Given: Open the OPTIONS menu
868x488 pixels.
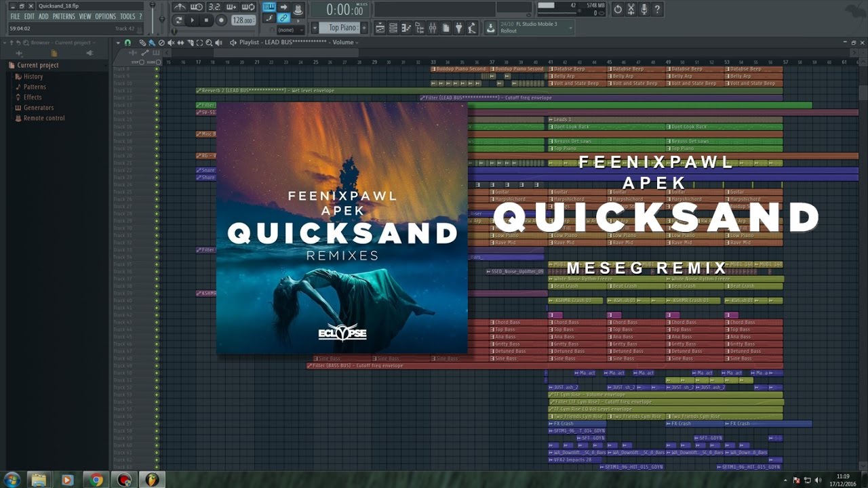Looking at the screenshot, I should (x=105, y=16).
